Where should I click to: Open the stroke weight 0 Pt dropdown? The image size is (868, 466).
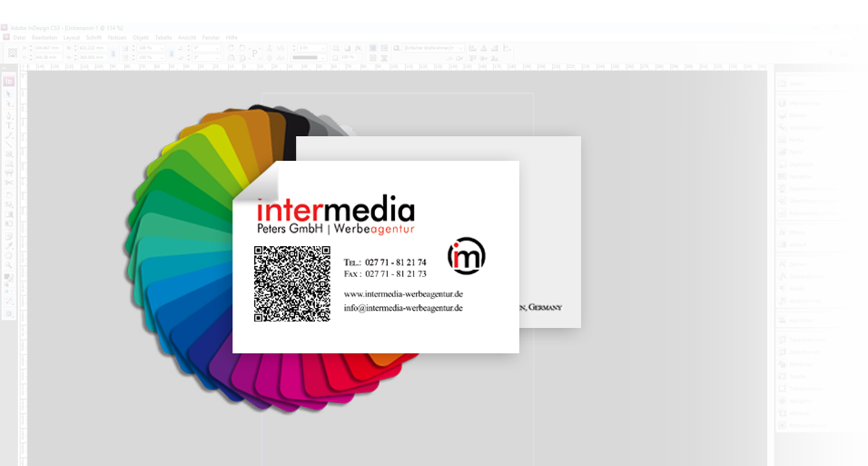[323, 48]
